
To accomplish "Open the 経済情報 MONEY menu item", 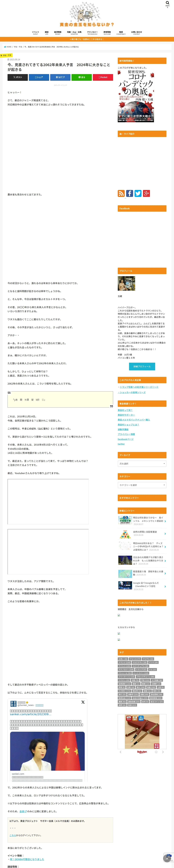I will pyautogui.click(x=58, y=33).
